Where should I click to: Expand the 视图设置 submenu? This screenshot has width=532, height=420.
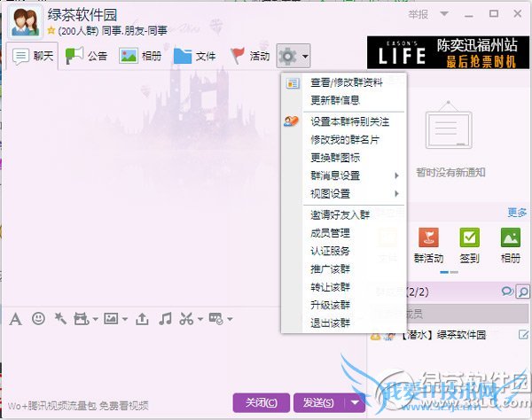[x=396, y=193]
